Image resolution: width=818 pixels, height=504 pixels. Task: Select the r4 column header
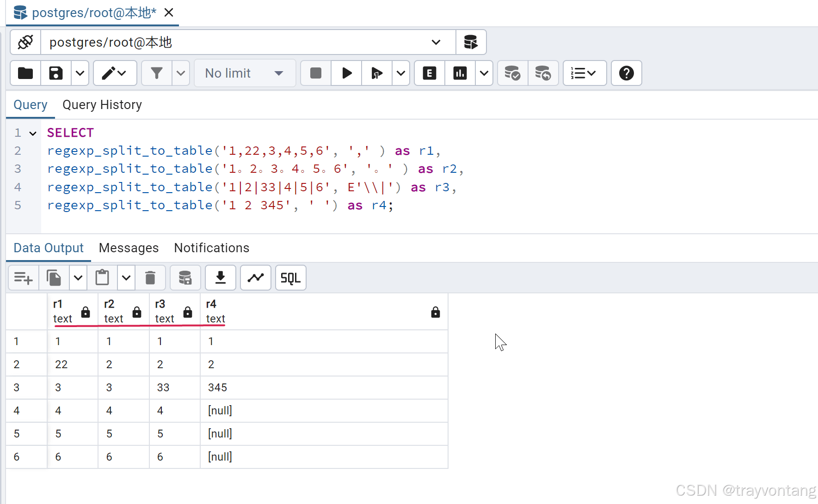pos(324,311)
